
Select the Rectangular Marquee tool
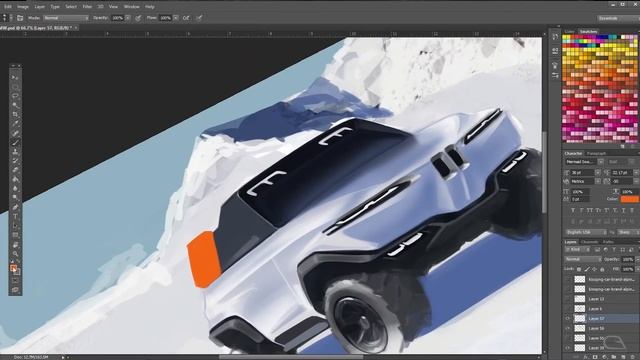point(15,87)
